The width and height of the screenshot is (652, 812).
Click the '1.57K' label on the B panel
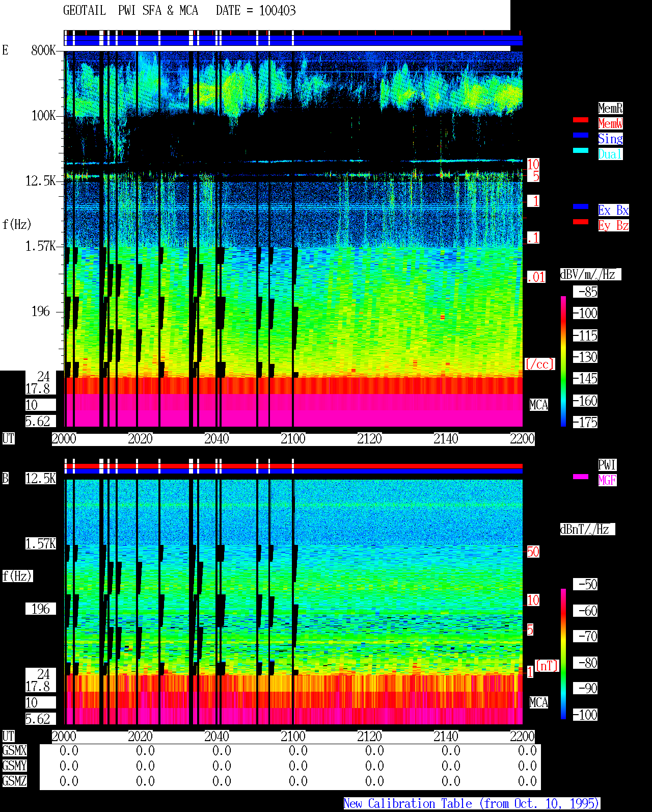41,543
